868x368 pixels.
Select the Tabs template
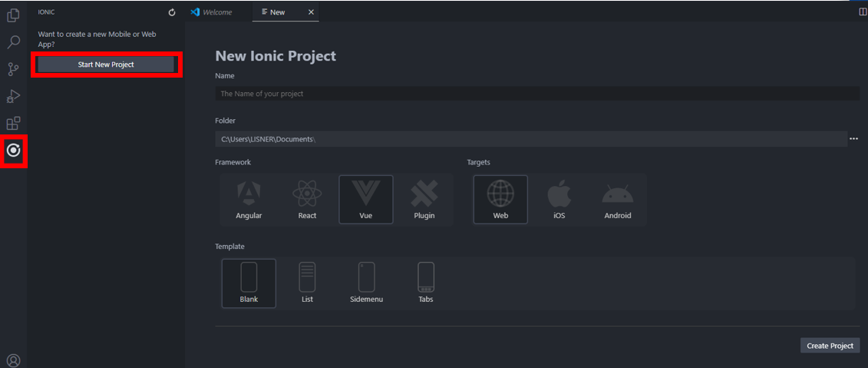426,283
